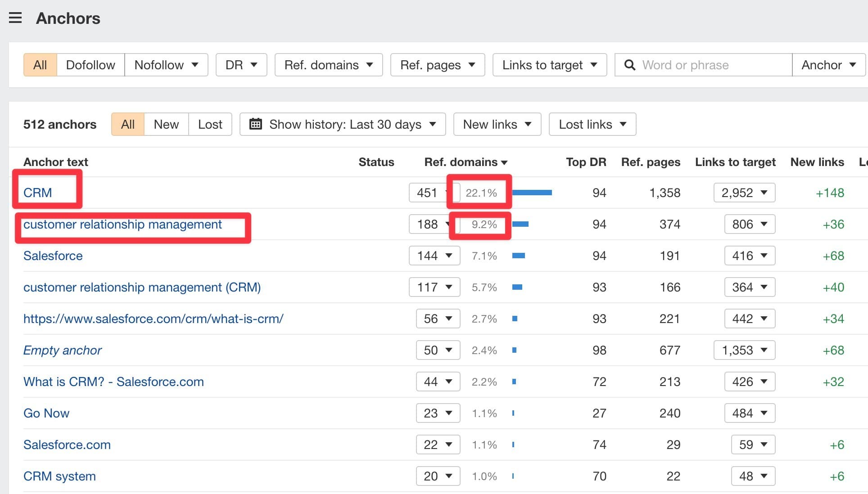Expand the 364 links to target dropdown
This screenshot has height=494, width=868.
coord(750,287)
